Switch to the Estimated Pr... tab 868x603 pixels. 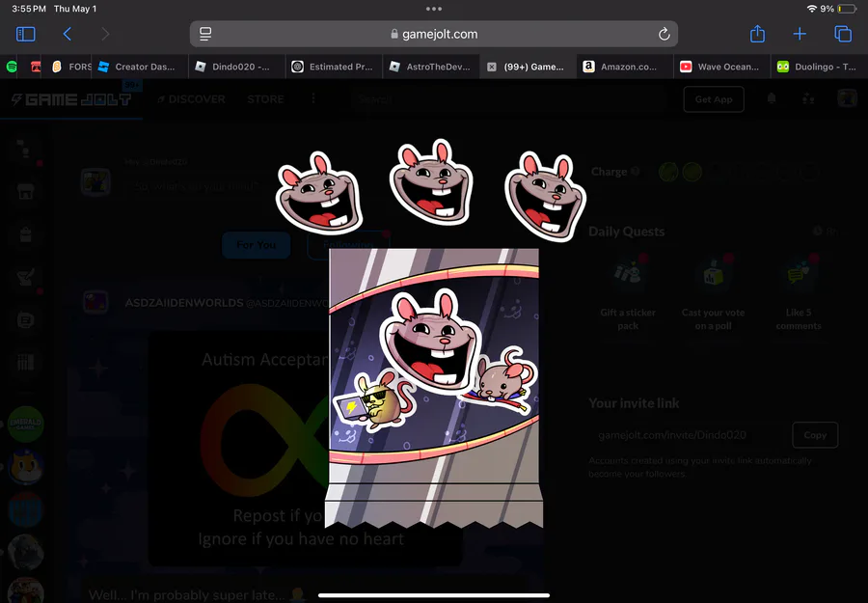click(334, 67)
